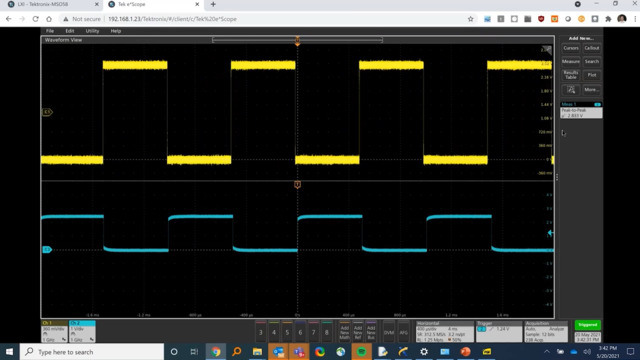
Task: Open Chrome from the Windows taskbar
Action: [216, 351]
